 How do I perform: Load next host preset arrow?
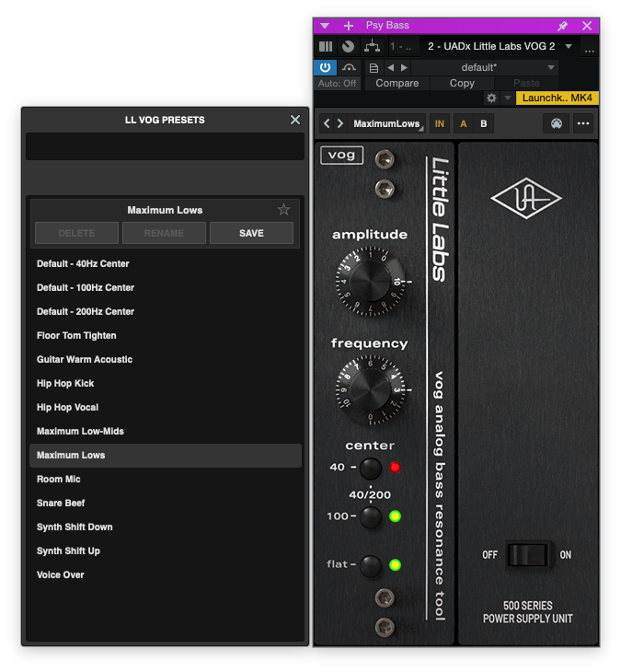coord(404,67)
